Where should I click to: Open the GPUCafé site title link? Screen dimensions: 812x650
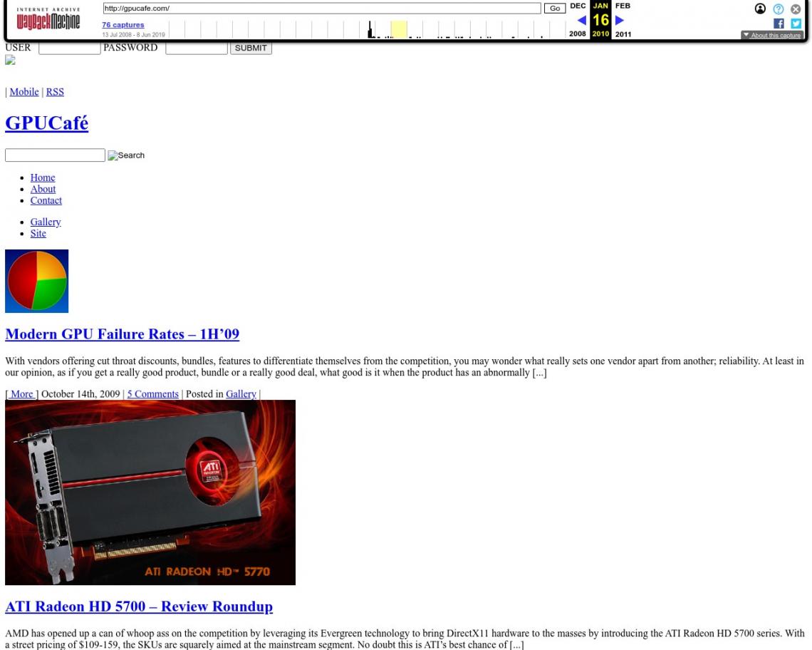[x=46, y=123]
